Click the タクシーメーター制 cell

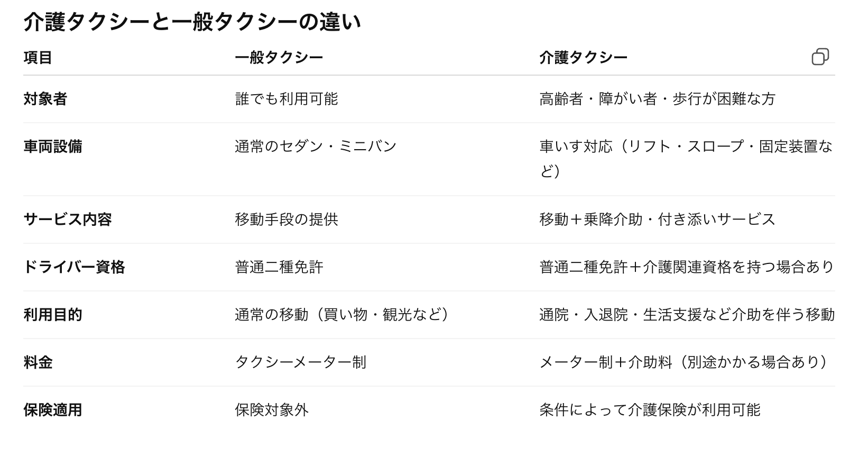pyautogui.click(x=300, y=362)
